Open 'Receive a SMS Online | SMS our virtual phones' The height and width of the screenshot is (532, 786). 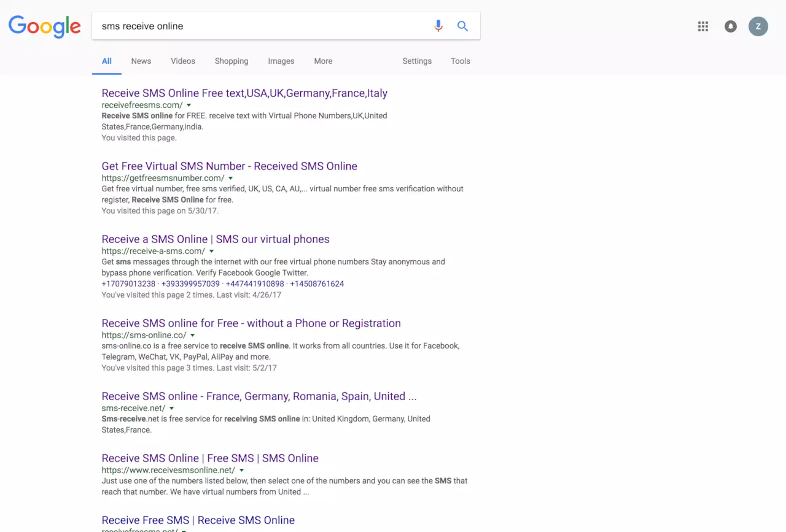point(216,239)
